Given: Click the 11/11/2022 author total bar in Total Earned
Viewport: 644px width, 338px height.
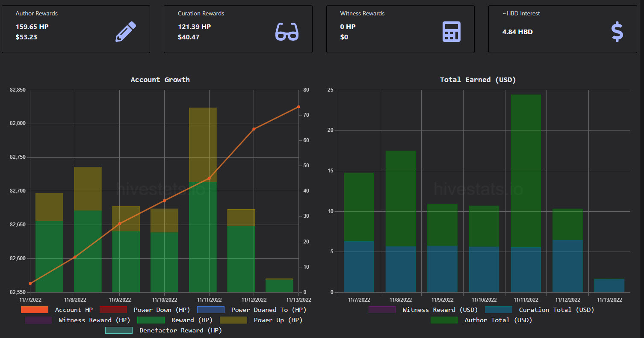Looking at the screenshot, I should 526,171.
